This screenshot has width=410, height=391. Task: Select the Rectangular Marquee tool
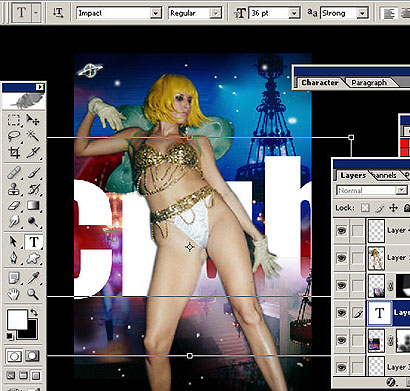point(14,120)
